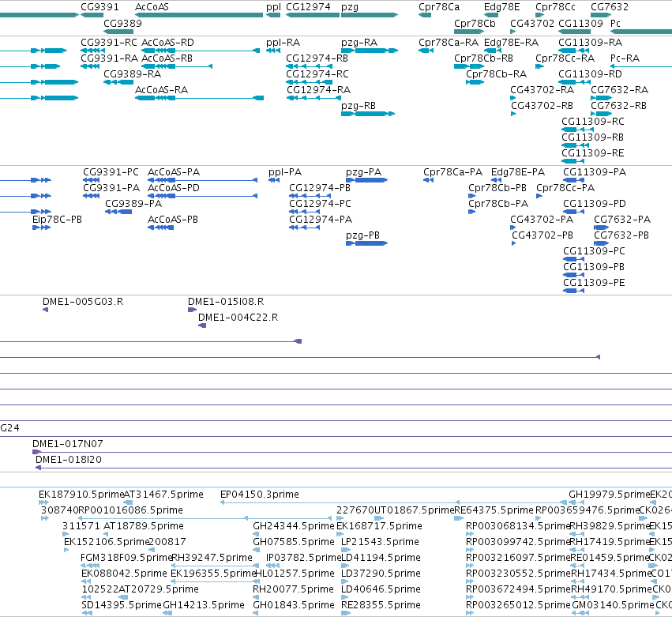This screenshot has height=617, width=672.
Task: Click the Edg78E gene label
Action: pyautogui.click(x=502, y=7)
